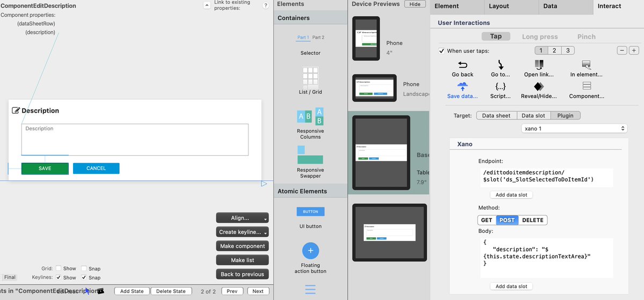Click the Back to previous button

click(x=243, y=274)
